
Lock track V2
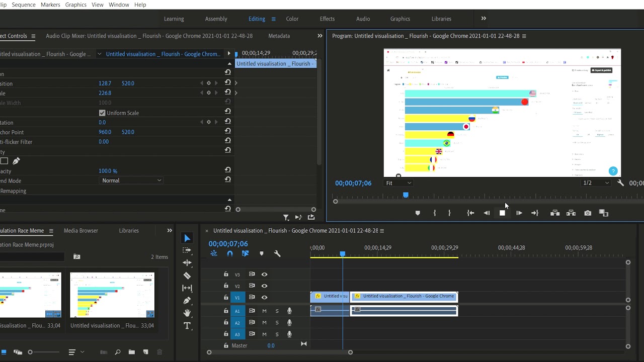[226, 286]
